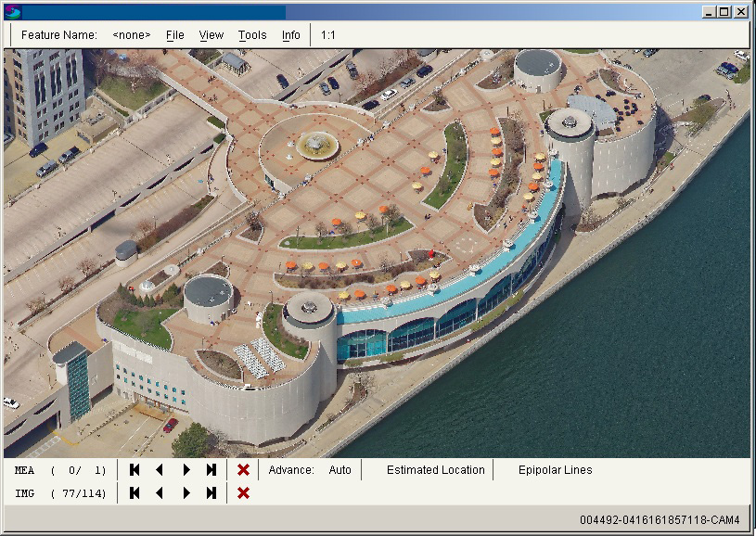Click the MEA ( 0/ 1) counter
This screenshot has height=536, width=756.
(x=60, y=470)
